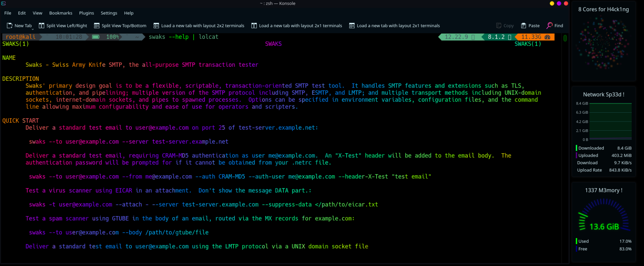The image size is (644, 266).
Task: Click the Network Sp33d ! widget title
Action: click(603, 95)
